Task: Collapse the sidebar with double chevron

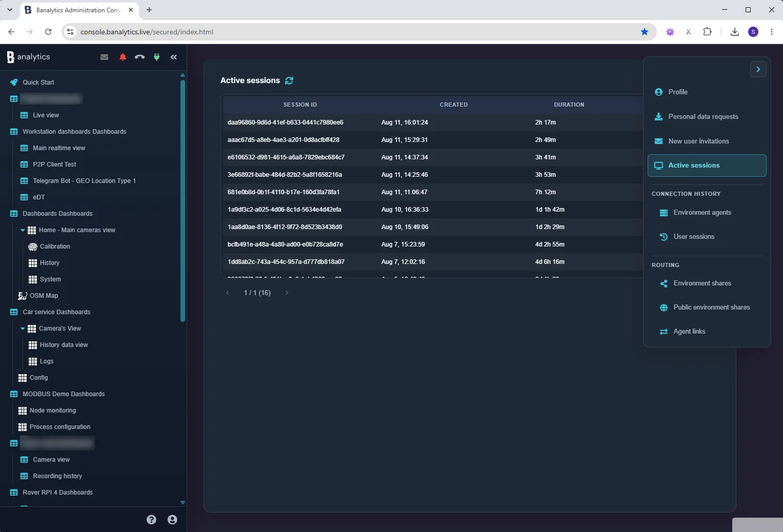Action: click(174, 57)
